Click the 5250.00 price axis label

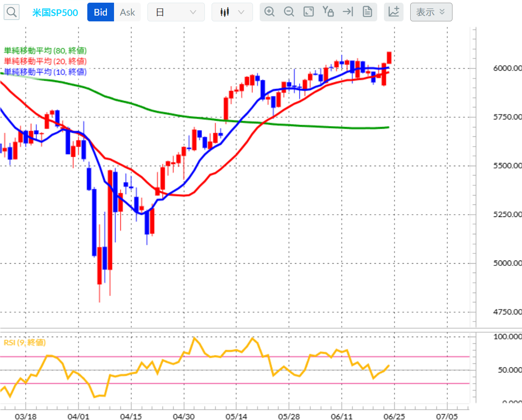(507, 214)
